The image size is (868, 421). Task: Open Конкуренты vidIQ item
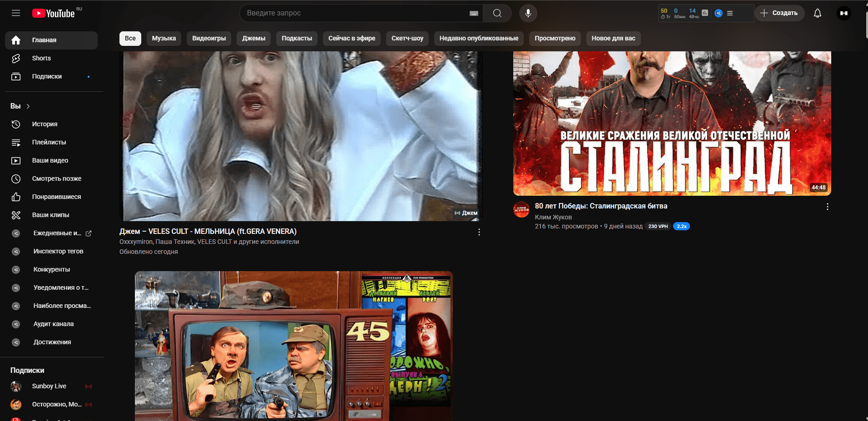[51, 269]
